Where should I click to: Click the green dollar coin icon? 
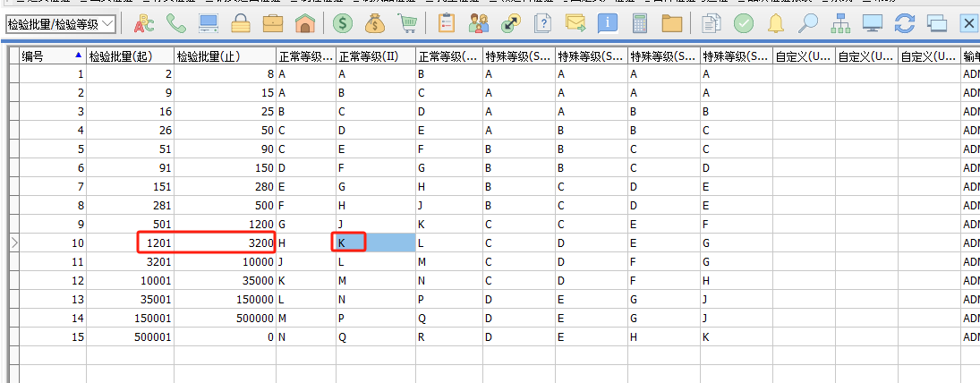tap(342, 23)
